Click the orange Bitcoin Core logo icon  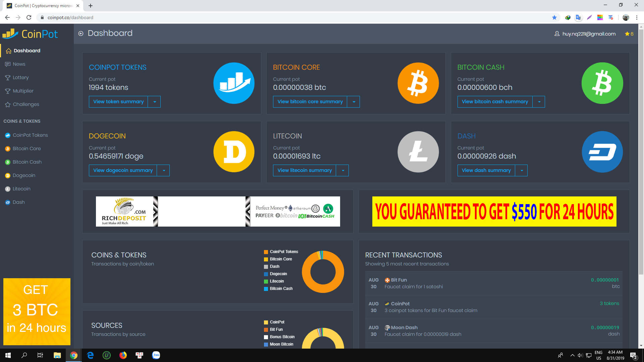(418, 83)
